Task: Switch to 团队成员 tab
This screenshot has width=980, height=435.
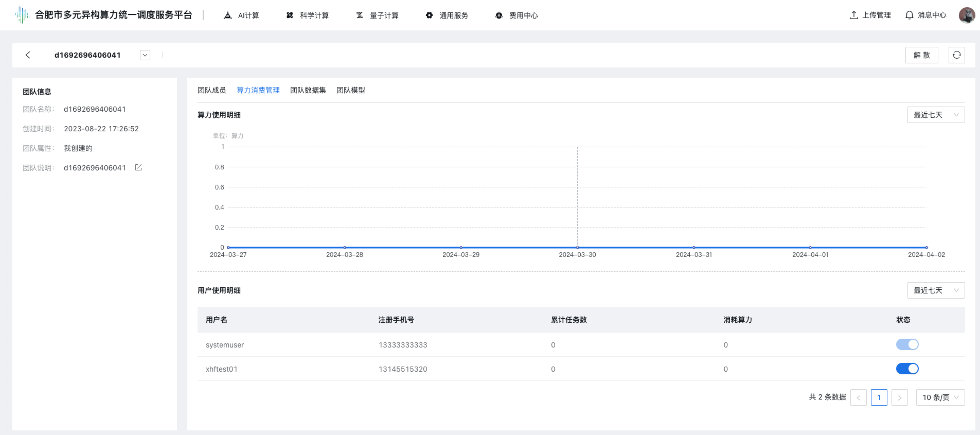Action: [x=211, y=90]
